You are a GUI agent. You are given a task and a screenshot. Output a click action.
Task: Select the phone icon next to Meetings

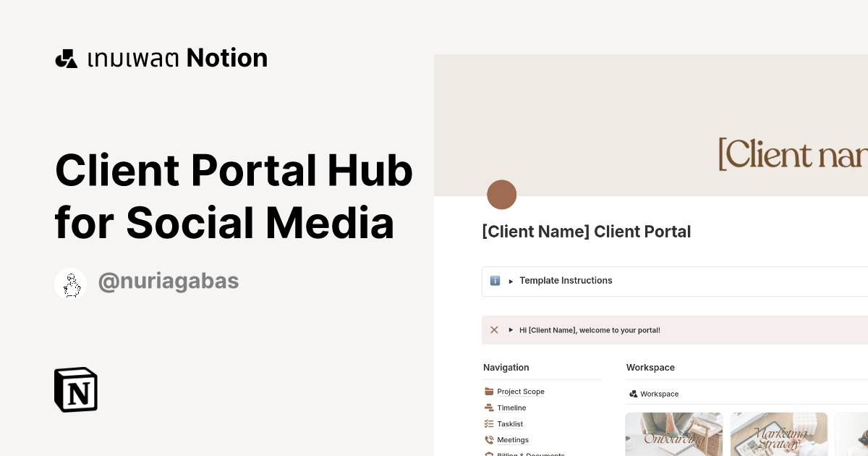point(488,439)
